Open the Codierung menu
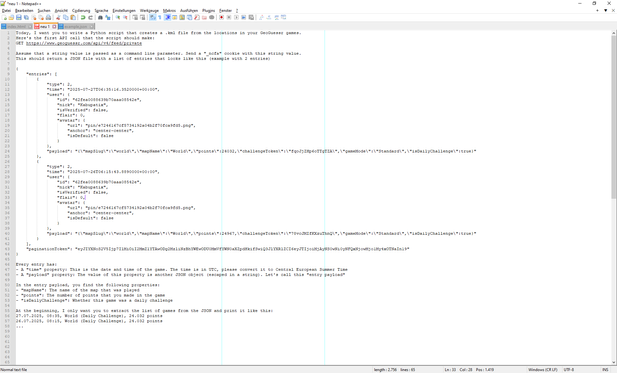The height and width of the screenshot is (373, 617). click(x=81, y=11)
